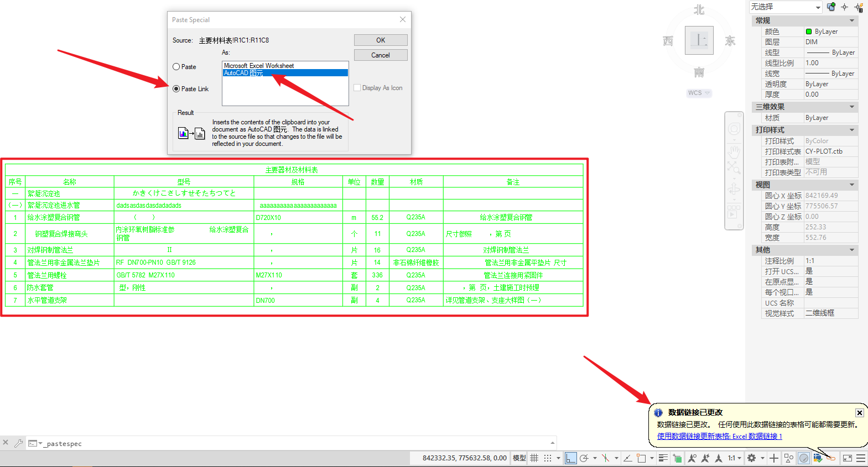The width and height of the screenshot is (868, 467).
Task: Choose AutoCAD 图元 in the As list
Action: pos(285,73)
